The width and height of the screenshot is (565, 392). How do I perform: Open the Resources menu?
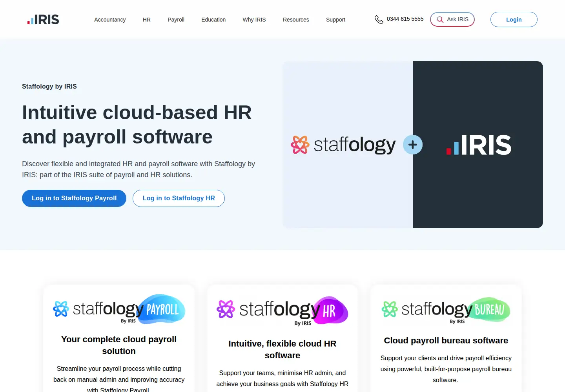(296, 20)
